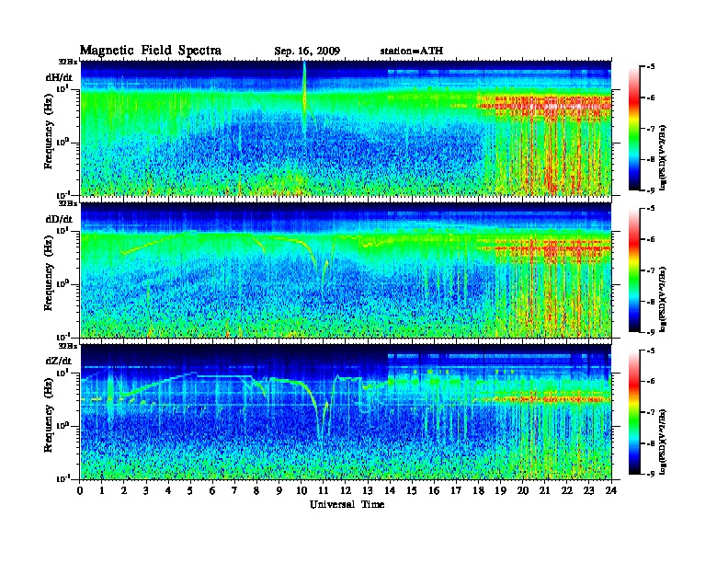Screen dimensions: 728x563
Task: Click hour tick label 15 on time axis
Action: click(x=412, y=491)
